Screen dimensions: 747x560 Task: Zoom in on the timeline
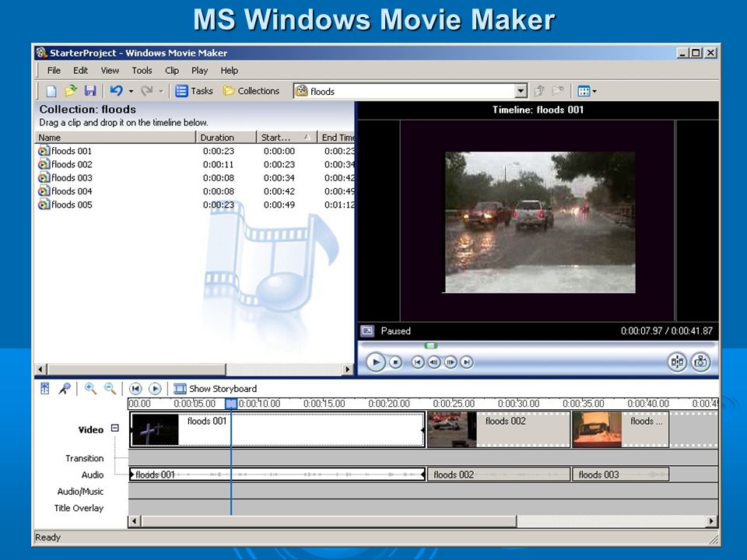tap(90, 389)
